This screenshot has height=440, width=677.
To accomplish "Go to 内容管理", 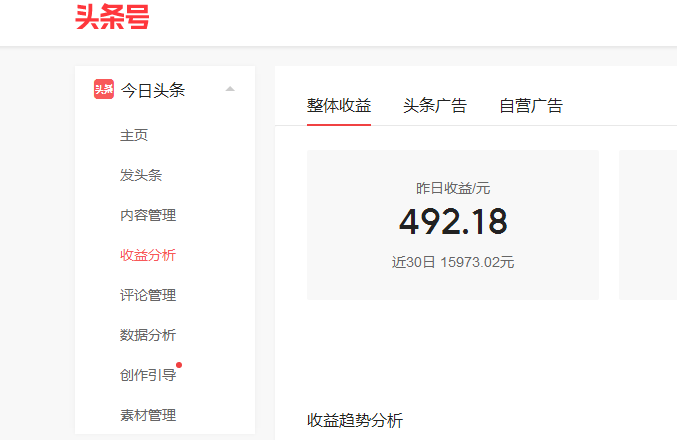I will 148,215.
